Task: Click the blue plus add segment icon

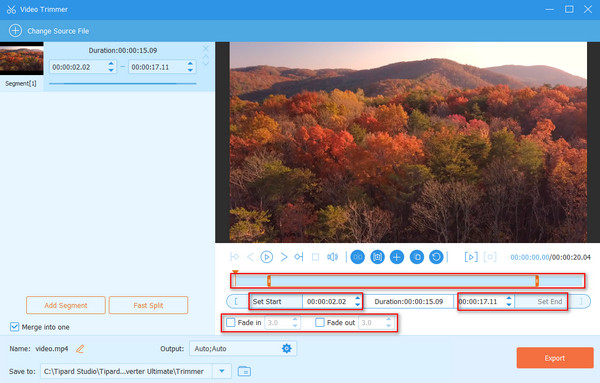Action: click(x=397, y=257)
